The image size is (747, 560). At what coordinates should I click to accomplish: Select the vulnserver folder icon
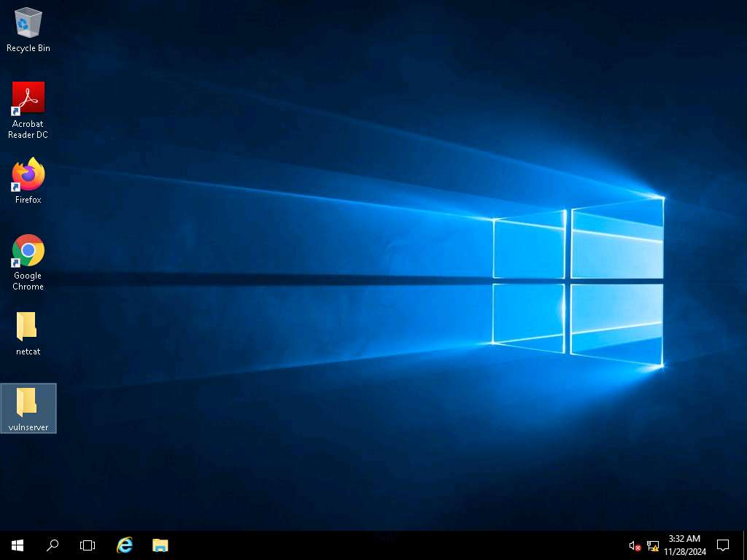click(27, 402)
